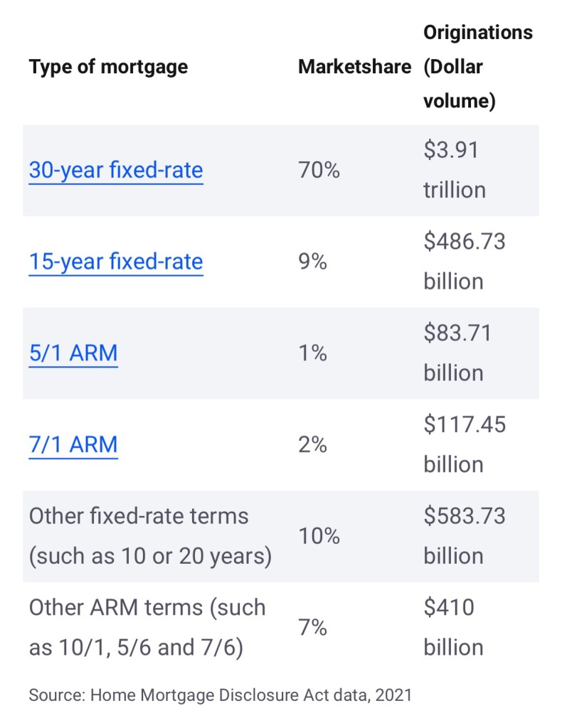Open the 30-year fixed-rate link

tap(116, 171)
